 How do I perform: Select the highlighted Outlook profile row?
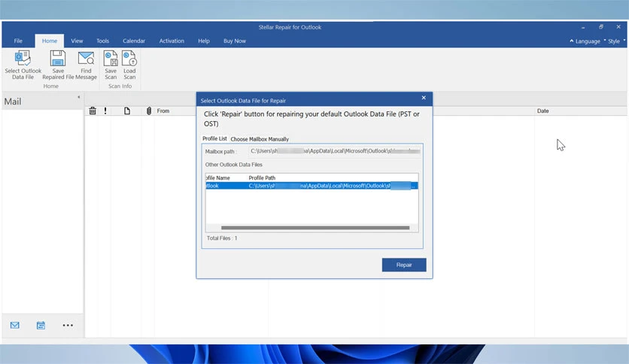(311, 186)
